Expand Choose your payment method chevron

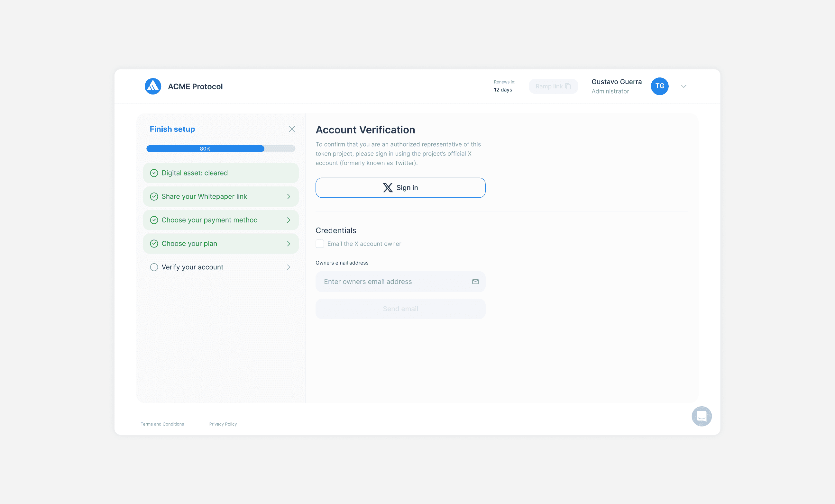click(x=289, y=220)
